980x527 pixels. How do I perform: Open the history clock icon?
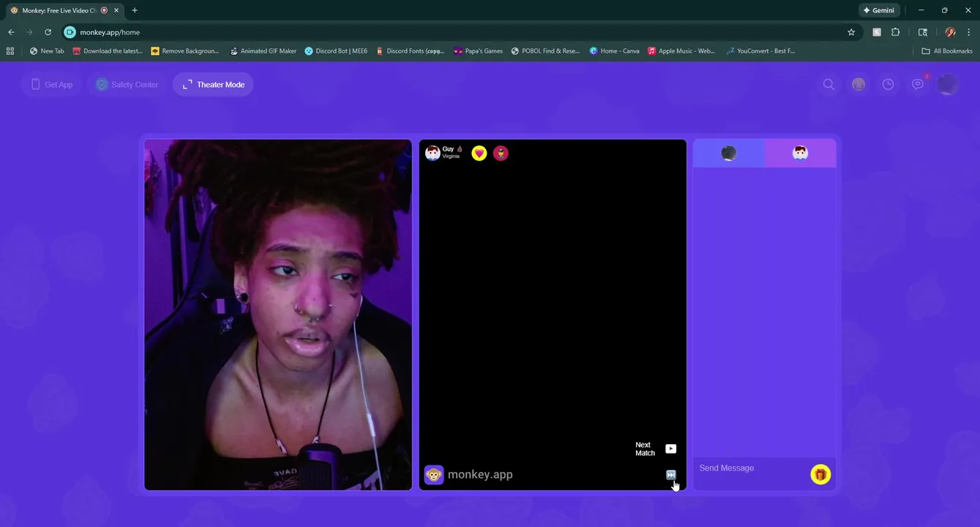tap(888, 84)
